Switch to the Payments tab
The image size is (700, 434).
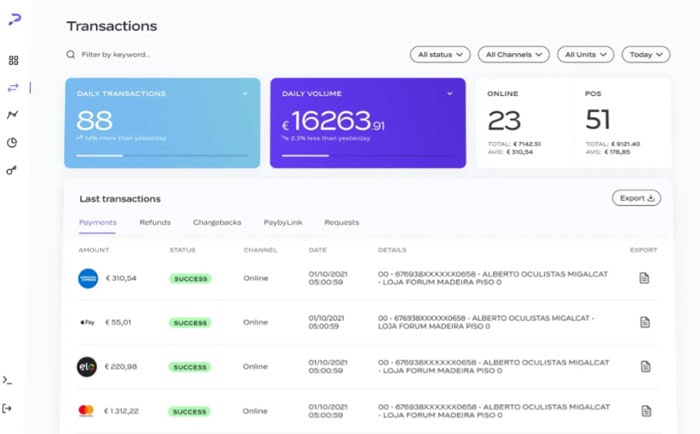pyautogui.click(x=97, y=222)
